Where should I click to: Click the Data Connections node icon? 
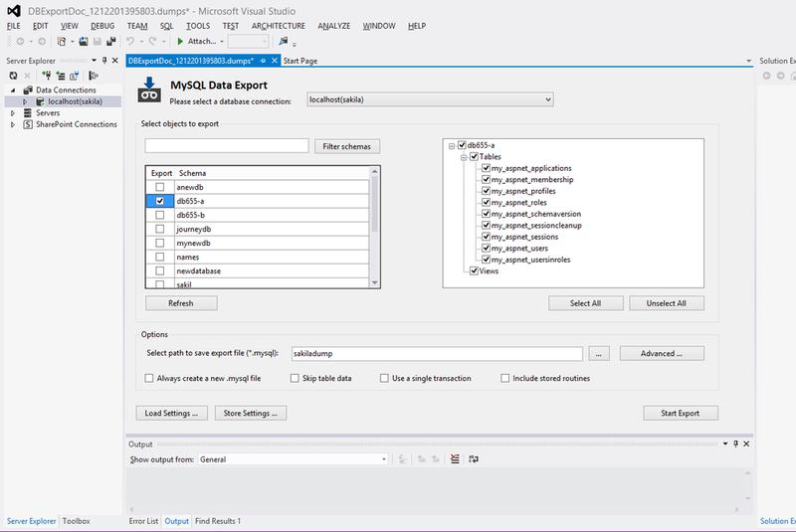(x=28, y=89)
